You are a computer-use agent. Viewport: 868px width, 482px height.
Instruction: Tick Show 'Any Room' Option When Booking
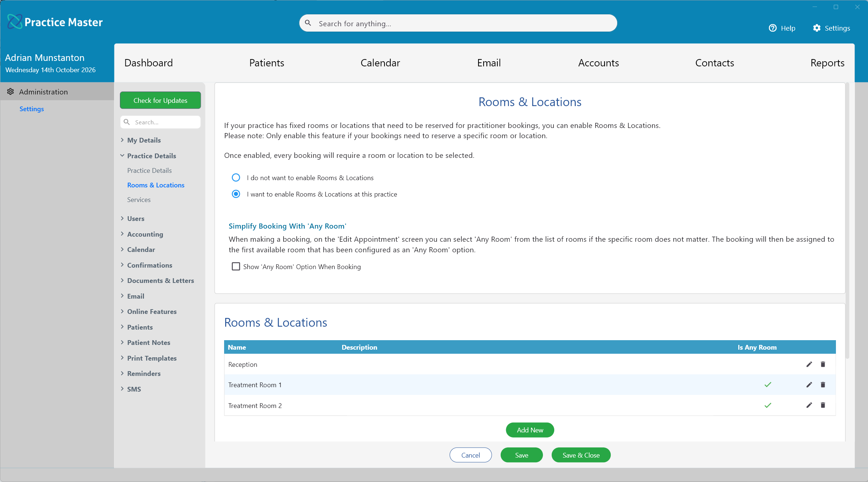236,267
